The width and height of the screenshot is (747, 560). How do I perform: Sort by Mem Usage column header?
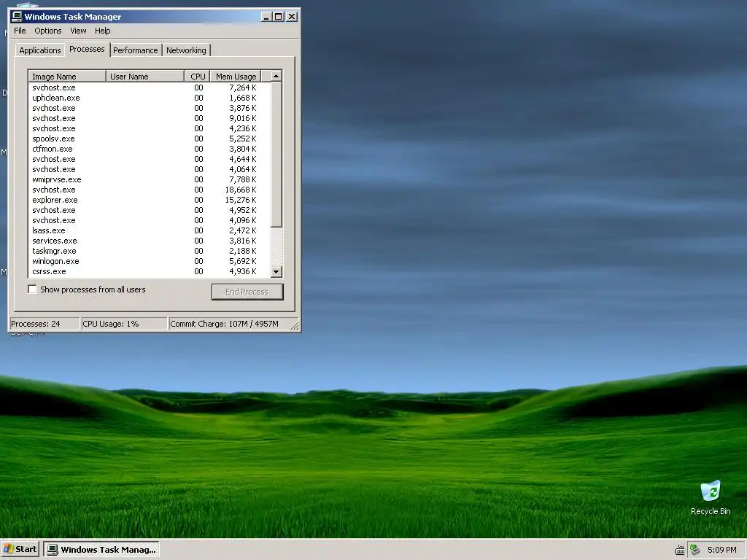[x=236, y=76]
